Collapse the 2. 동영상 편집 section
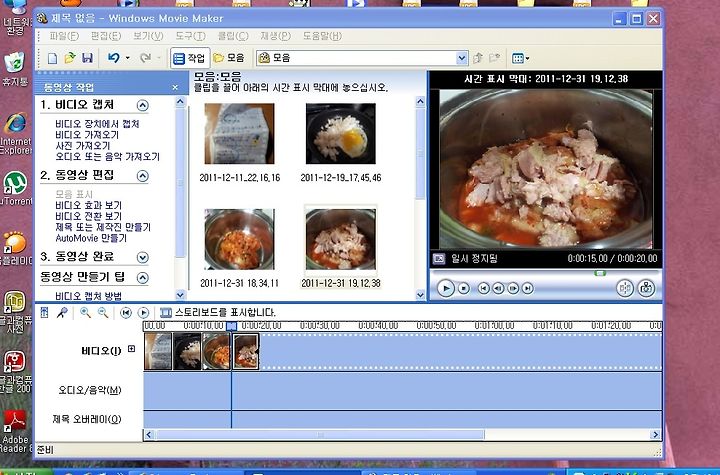Screen dimensions: 720x475 (143, 176)
